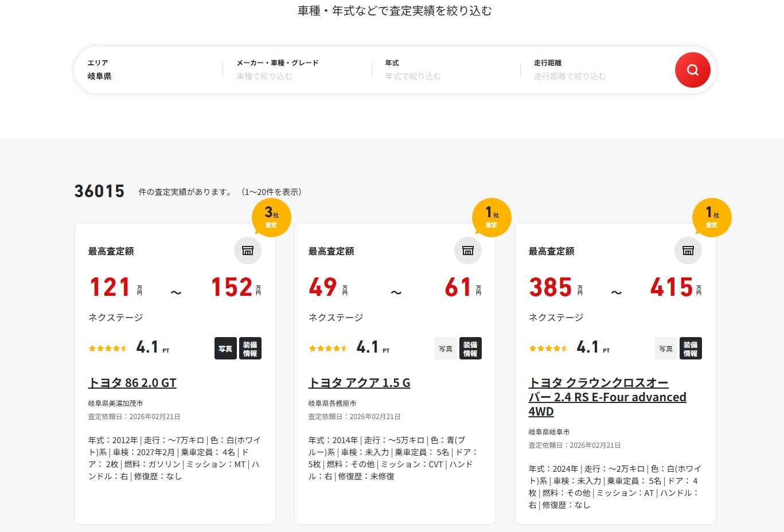Click the 3社査定 badge on first card

271,217
